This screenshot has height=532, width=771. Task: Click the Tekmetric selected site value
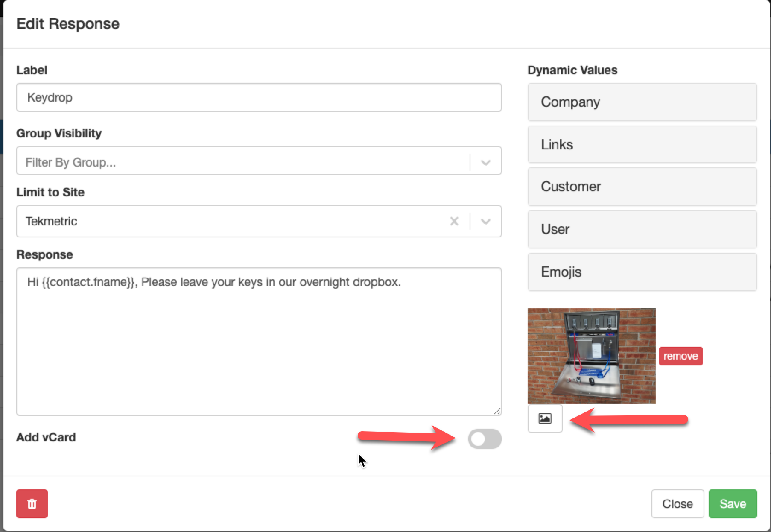(x=51, y=221)
